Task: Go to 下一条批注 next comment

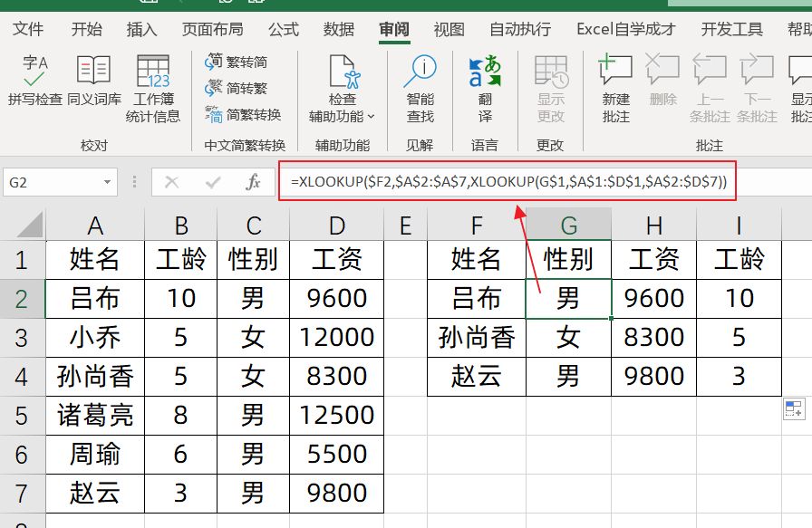Action: click(x=757, y=88)
